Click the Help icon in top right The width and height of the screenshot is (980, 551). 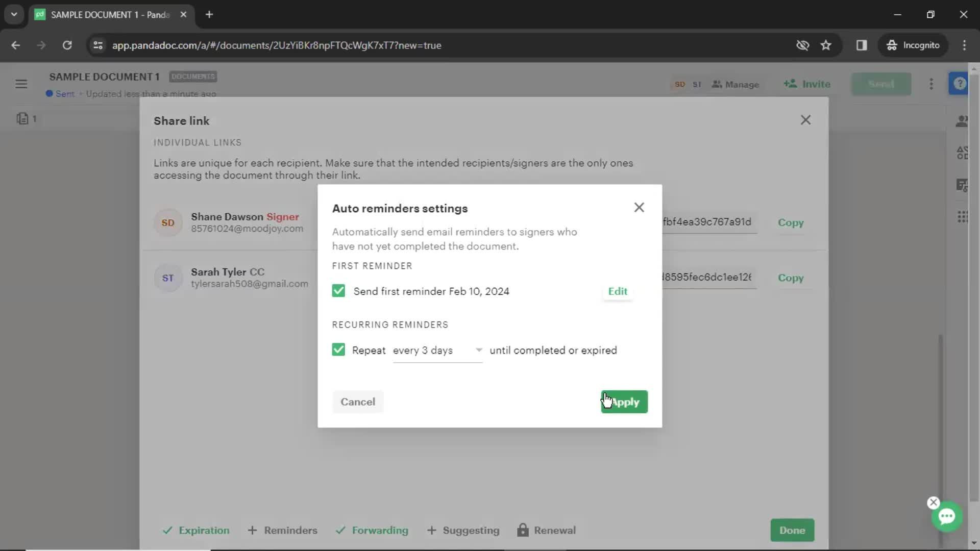tap(961, 84)
